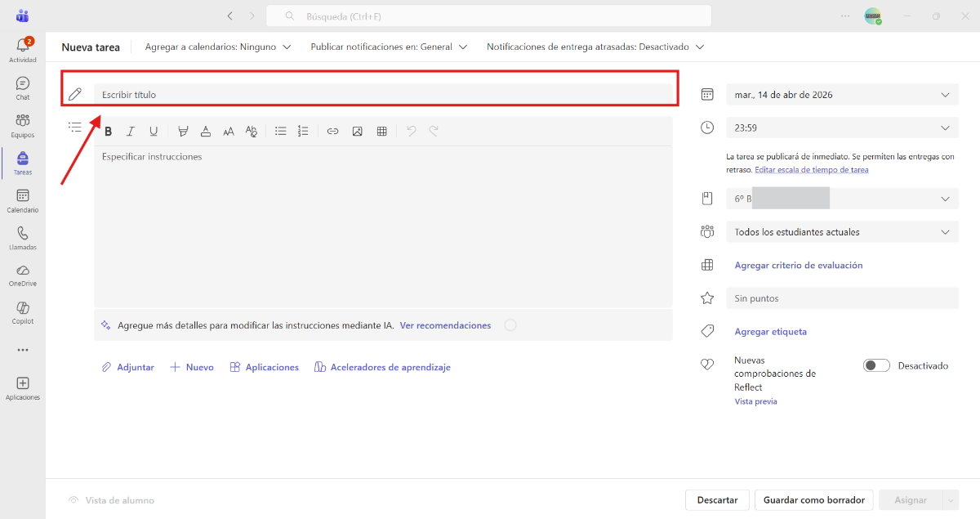The width and height of the screenshot is (980, 519).
Task: Click the Escribir título field
Action: click(x=384, y=95)
